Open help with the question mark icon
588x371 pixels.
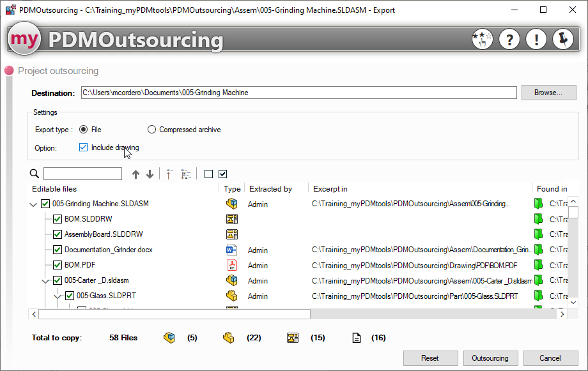(509, 40)
